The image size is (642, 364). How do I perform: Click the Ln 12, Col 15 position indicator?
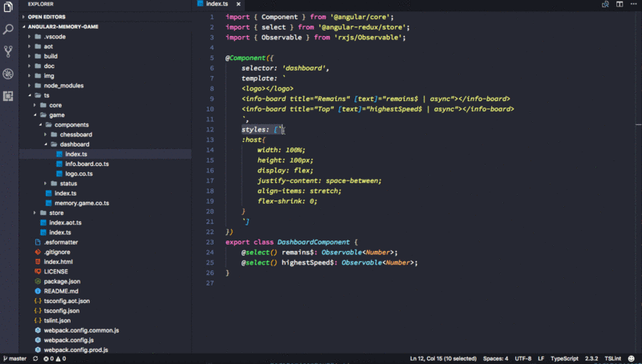point(443,358)
